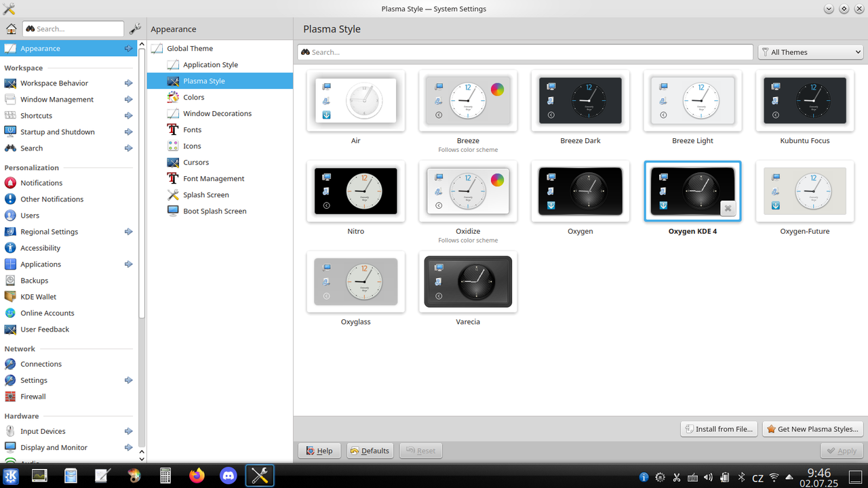Viewport: 868px width, 488px height.
Task: Select the Breeze Dark style thumbnail
Action: [x=580, y=101]
